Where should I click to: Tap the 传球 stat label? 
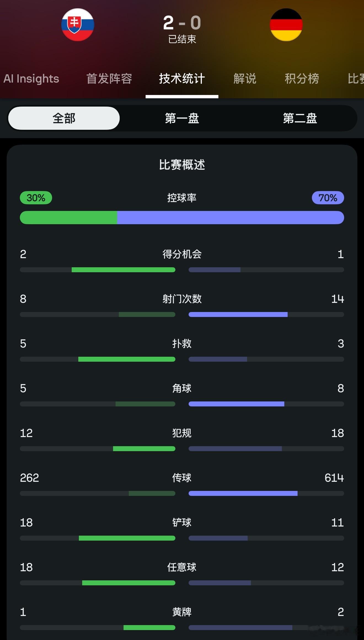[x=182, y=478]
